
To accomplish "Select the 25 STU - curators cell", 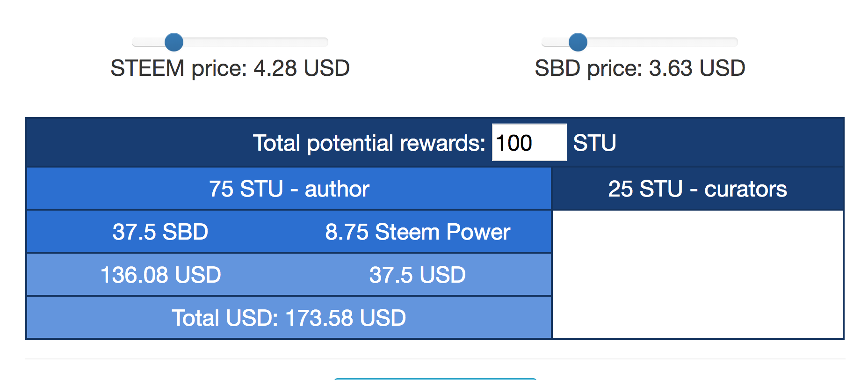I will (x=697, y=189).
